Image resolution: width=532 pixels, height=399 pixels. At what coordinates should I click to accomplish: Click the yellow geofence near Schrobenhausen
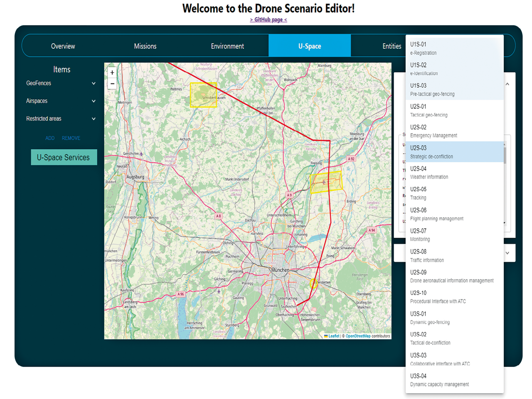(203, 95)
